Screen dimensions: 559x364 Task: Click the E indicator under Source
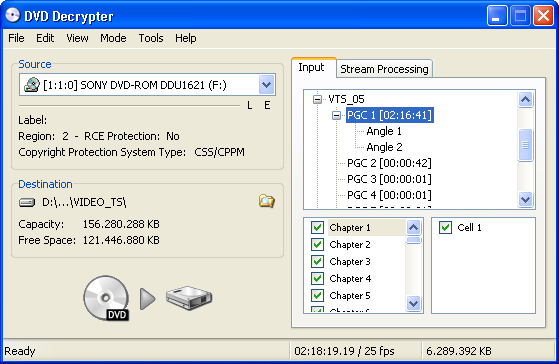pyautogui.click(x=267, y=105)
